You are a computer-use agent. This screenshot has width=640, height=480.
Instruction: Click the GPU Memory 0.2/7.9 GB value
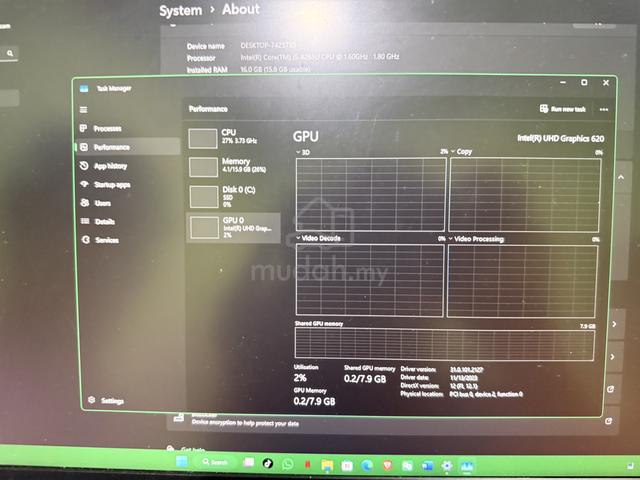[x=314, y=401]
